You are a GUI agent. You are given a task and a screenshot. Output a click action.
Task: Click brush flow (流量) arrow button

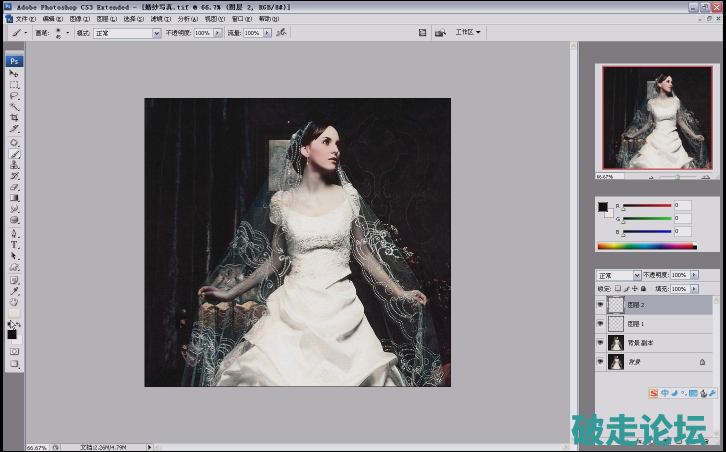point(265,33)
